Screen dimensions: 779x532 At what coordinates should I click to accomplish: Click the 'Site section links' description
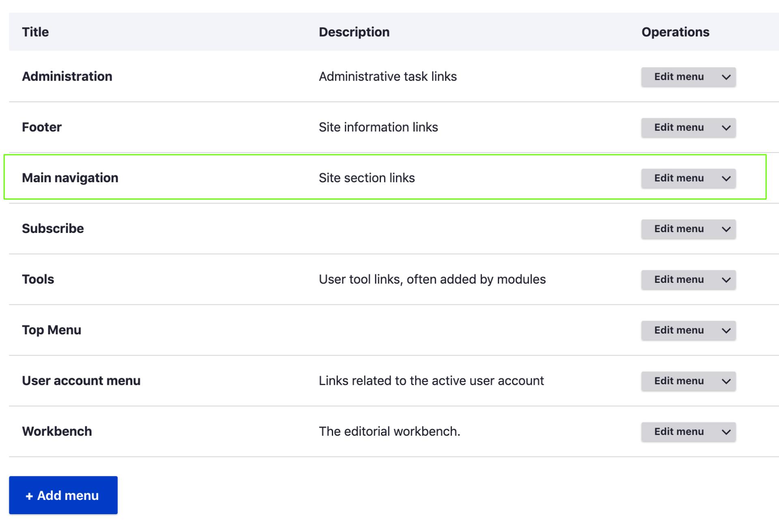click(x=367, y=178)
